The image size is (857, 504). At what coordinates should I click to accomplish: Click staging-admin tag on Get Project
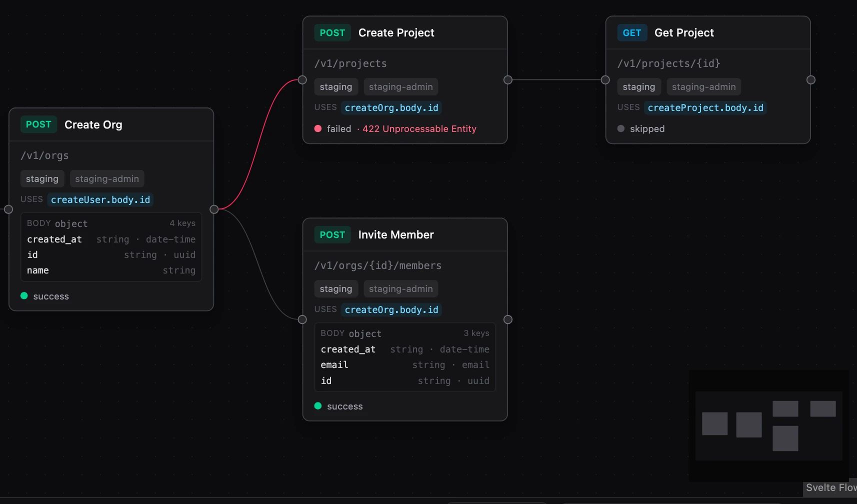tap(704, 87)
